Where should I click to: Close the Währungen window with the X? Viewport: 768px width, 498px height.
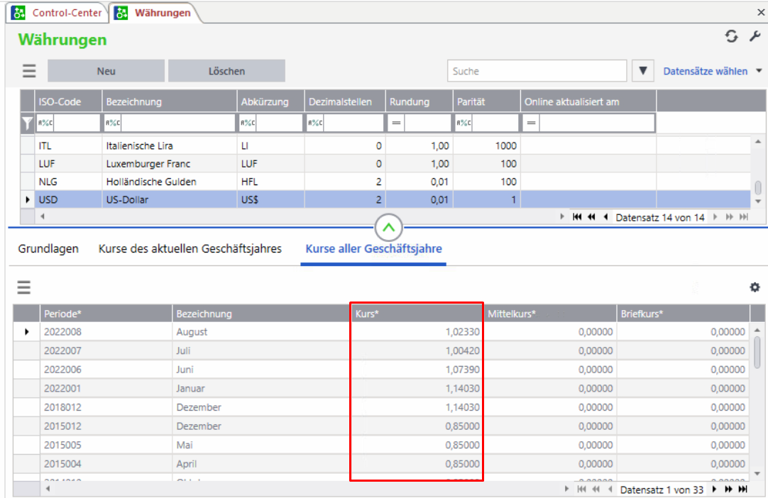[761, 13]
